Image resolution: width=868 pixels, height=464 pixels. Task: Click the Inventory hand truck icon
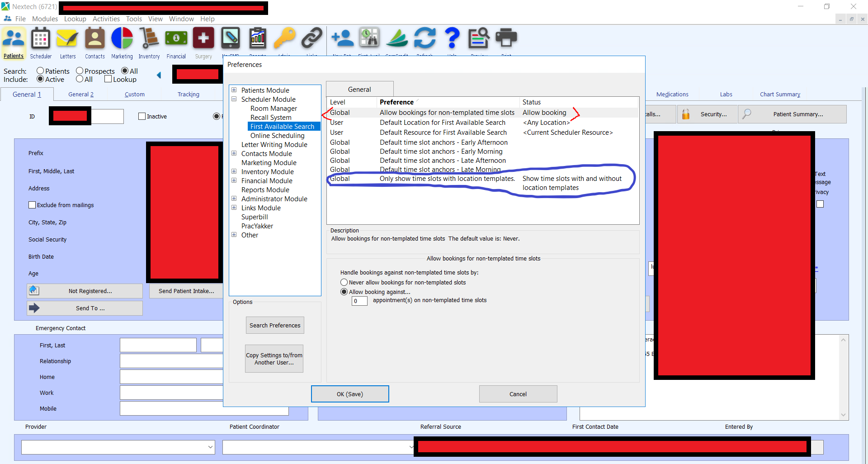click(x=149, y=39)
